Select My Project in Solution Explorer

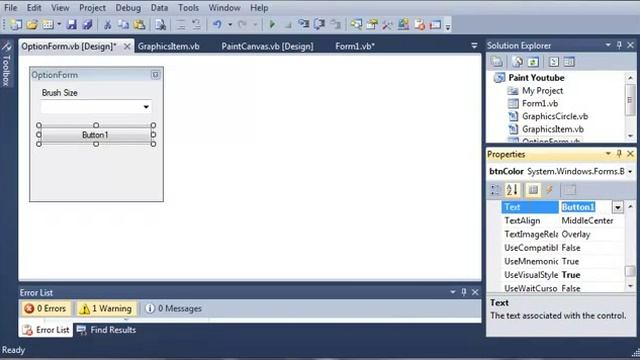point(542,91)
